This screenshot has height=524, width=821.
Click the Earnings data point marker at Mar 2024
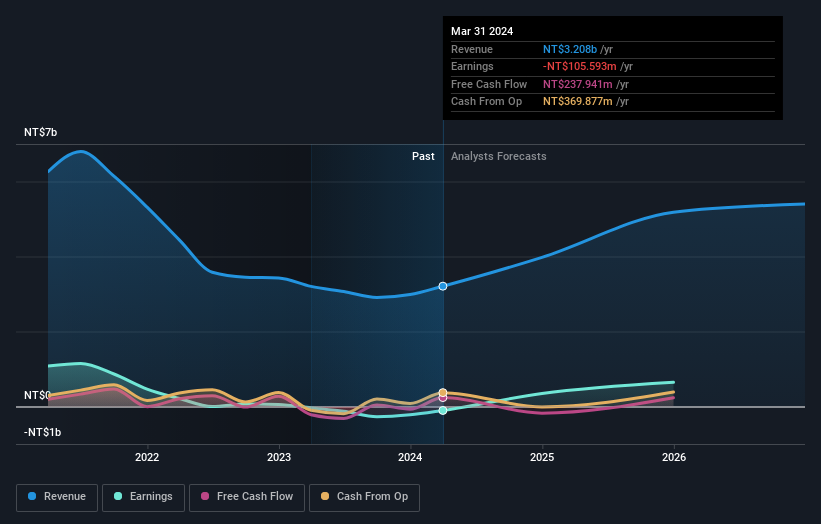pyautogui.click(x=443, y=410)
